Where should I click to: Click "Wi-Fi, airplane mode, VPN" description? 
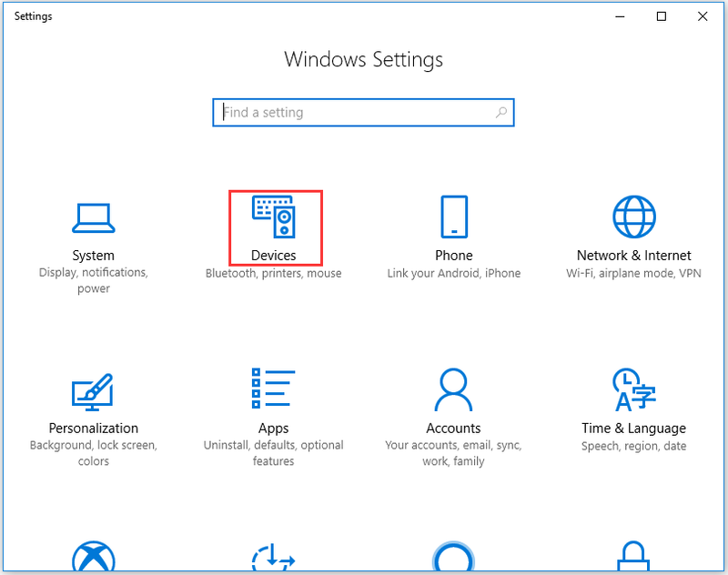pyautogui.click(x=633, y=273)
